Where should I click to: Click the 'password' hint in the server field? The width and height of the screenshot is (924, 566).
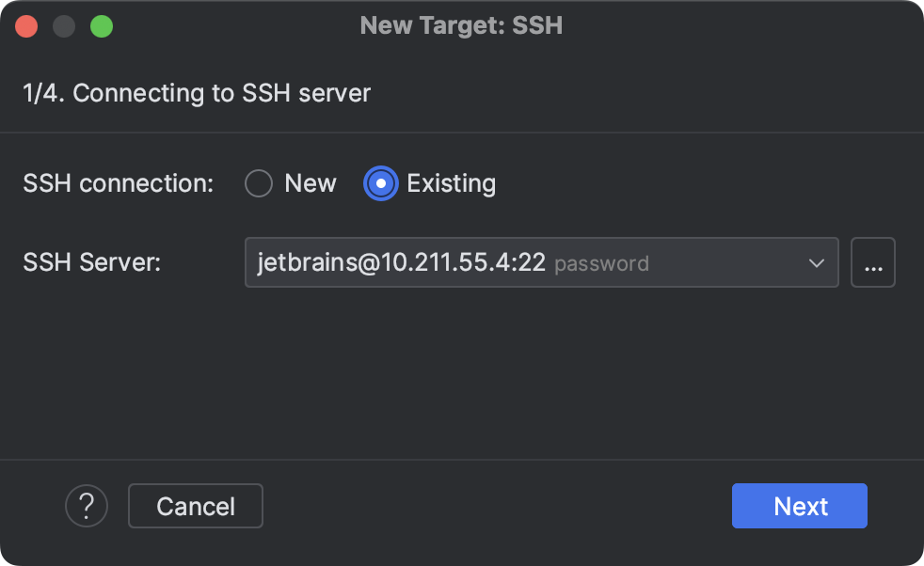click(x=600, y=263)
